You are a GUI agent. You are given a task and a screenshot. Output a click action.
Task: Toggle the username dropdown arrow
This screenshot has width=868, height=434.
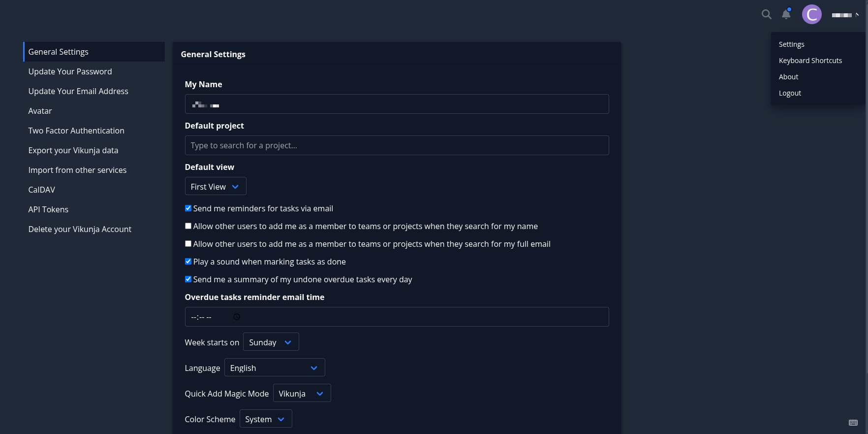(857, 15)
